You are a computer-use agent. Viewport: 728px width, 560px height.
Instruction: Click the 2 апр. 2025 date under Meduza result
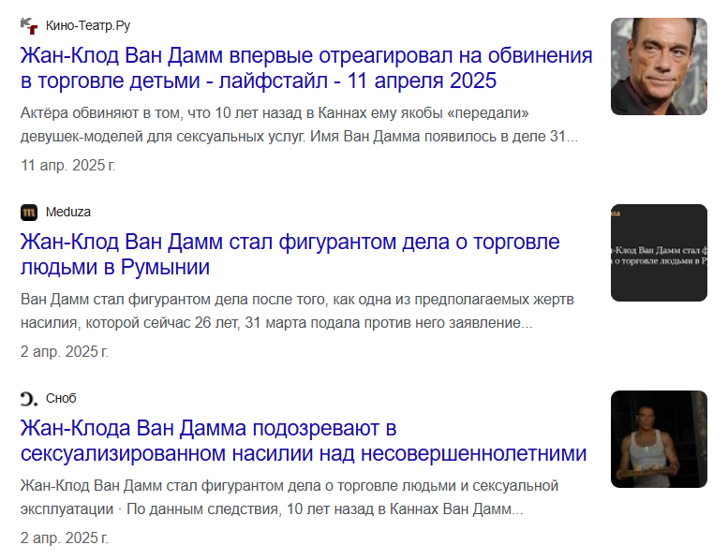point(65,352)
